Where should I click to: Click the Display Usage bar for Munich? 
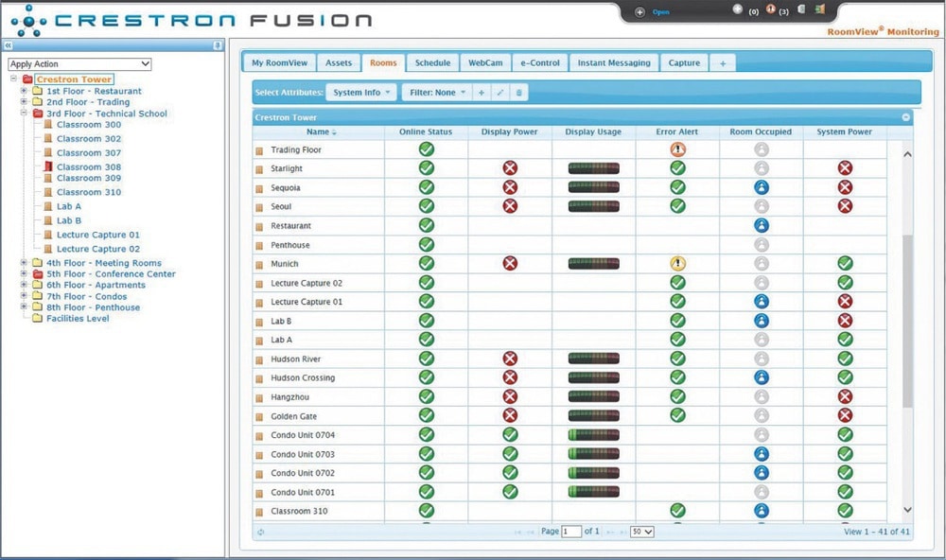(594, 263)
